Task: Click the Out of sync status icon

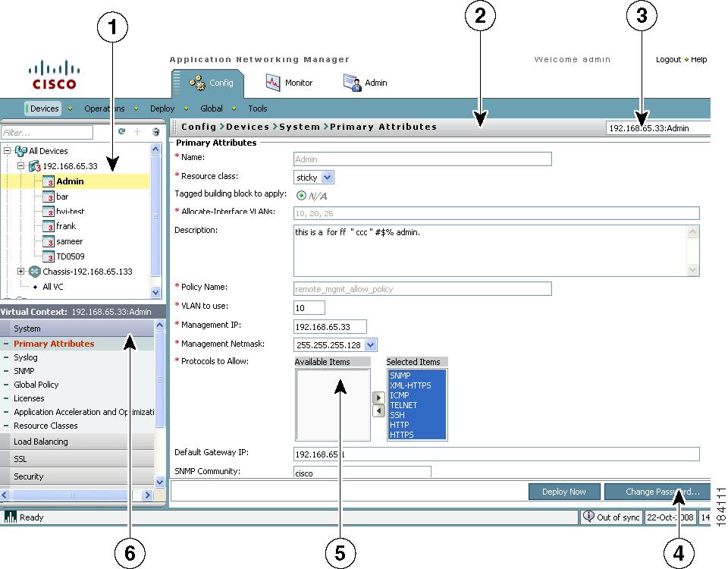Action: [x=588, y=517]
